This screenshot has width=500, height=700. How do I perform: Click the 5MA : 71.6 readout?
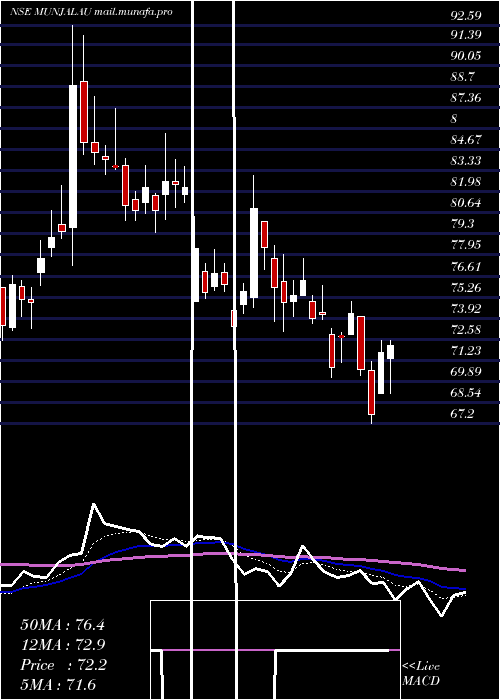tap(58, 685)
